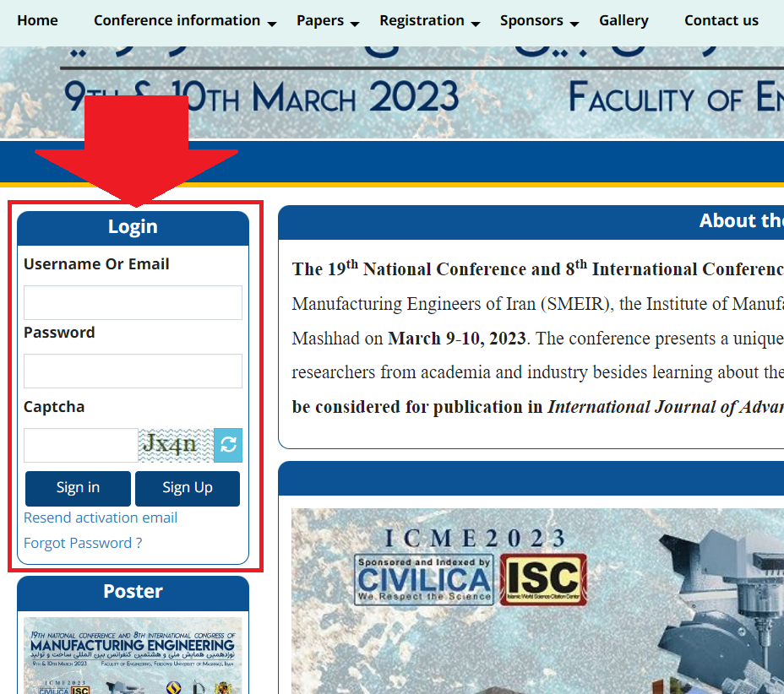Image resolution: width=784 pixels, height=694 pixels.
Task: Click the ISC logo badge
Action: pyautogui.click(x=543, y=579)
